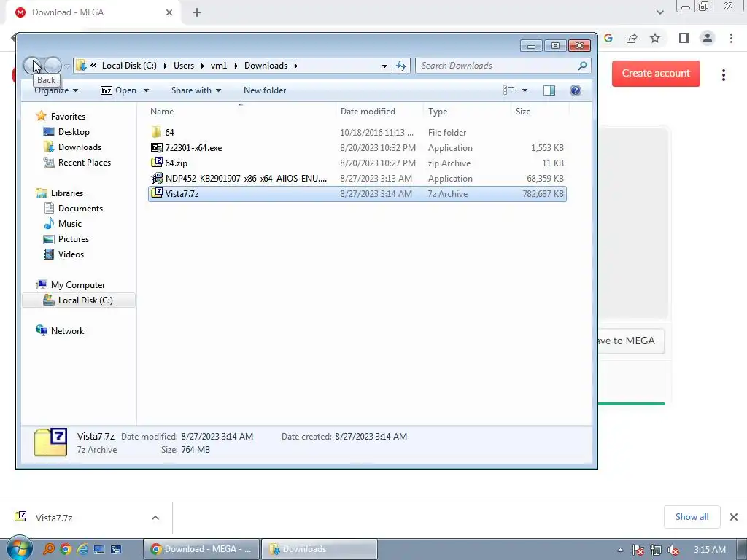Open the Chrome profile avatar button
The image size is (747, 560).
coord(708,38)
